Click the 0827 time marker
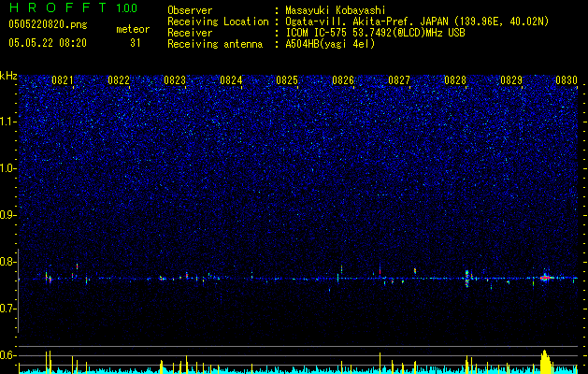The width and height of the screenshot is (588, 374). coord(399,80)
